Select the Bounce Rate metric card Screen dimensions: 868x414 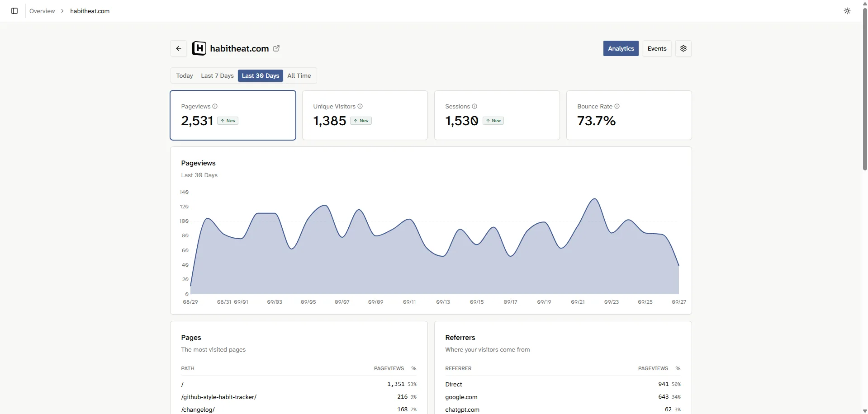click(629, 115)
